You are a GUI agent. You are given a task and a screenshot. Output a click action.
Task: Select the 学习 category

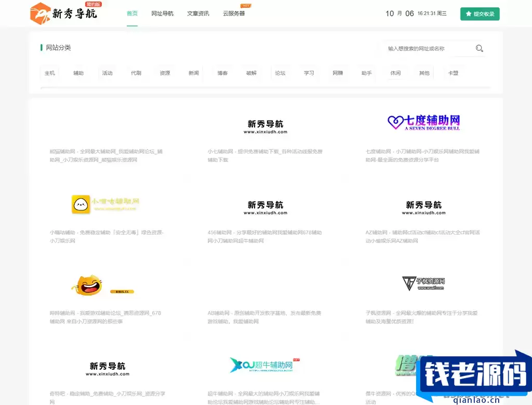(x=309, y=73)
